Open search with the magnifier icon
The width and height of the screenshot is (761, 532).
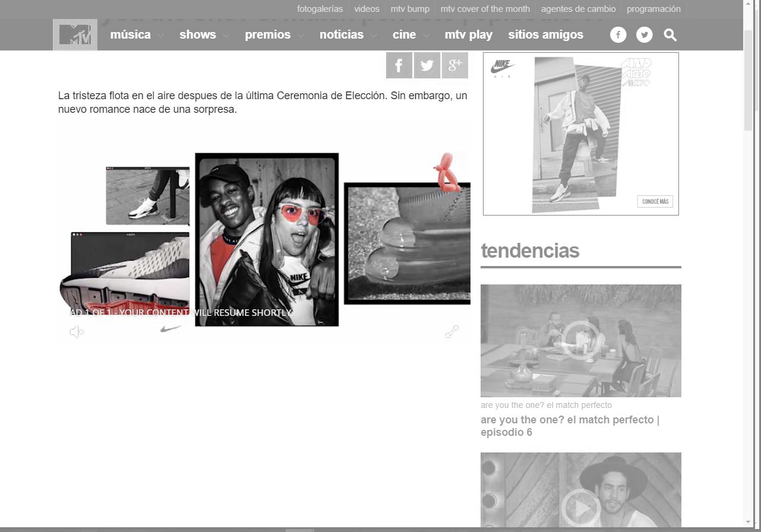pos(670,35)
